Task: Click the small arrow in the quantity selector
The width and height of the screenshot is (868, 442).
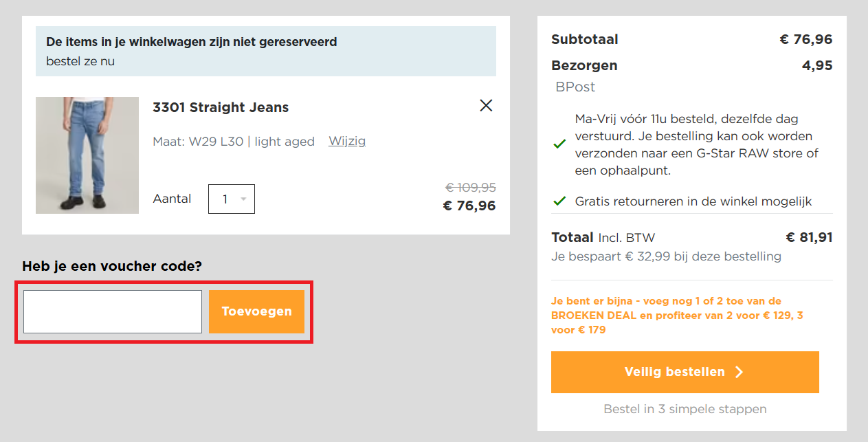Action: coord(243,199)
